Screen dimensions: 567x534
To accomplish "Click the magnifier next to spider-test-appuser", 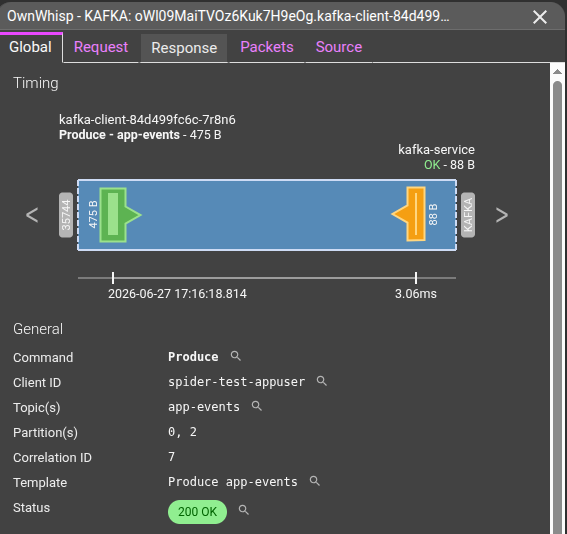I will tap(322, 381).
